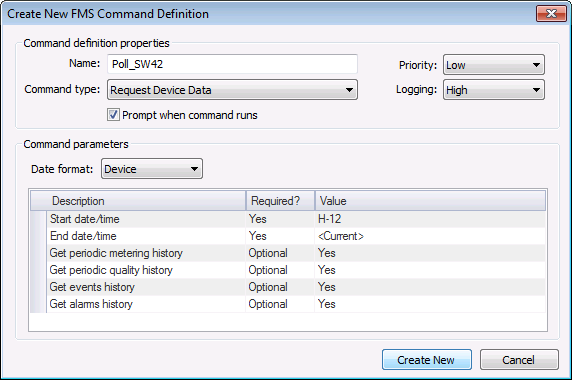Screen dimensions: 572x380
Task: Click the Name field containing Poll_SW42
Action: pyautogui.click(x=232, y=64)
